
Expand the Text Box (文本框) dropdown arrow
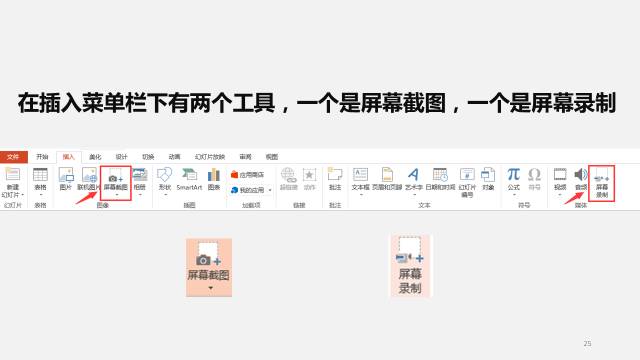[x=361, y=195]
